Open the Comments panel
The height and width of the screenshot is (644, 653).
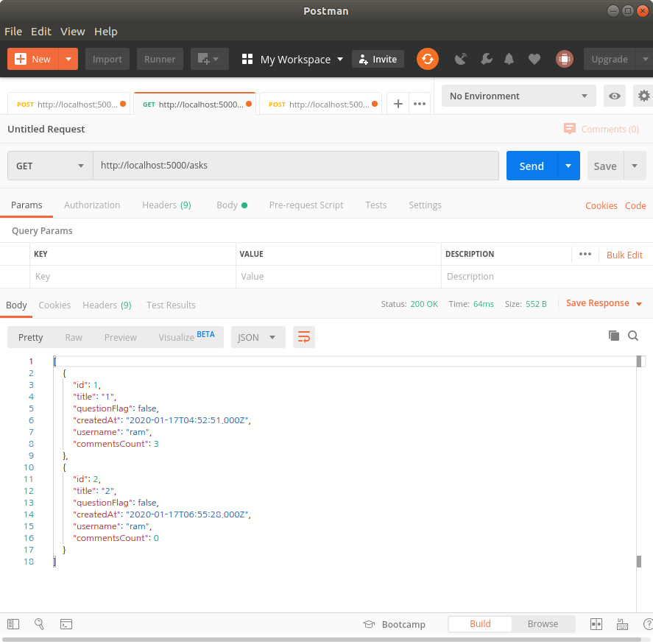(x=601, y=129)
